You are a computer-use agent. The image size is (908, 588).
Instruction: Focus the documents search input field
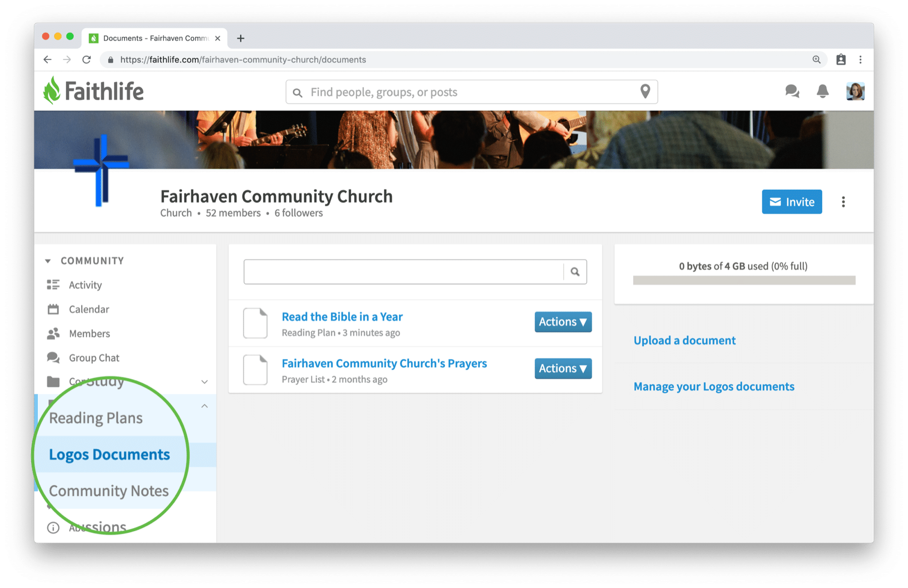tap(404, 272)
